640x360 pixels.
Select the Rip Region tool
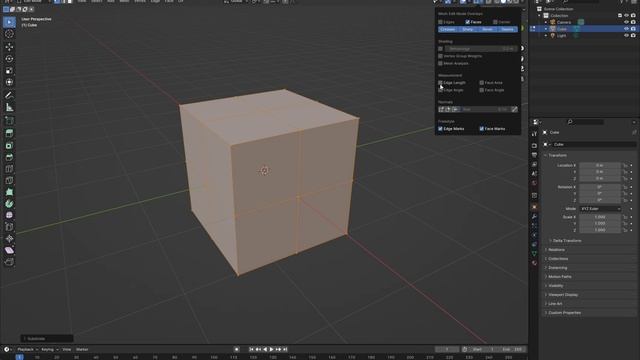click(9, 262)
